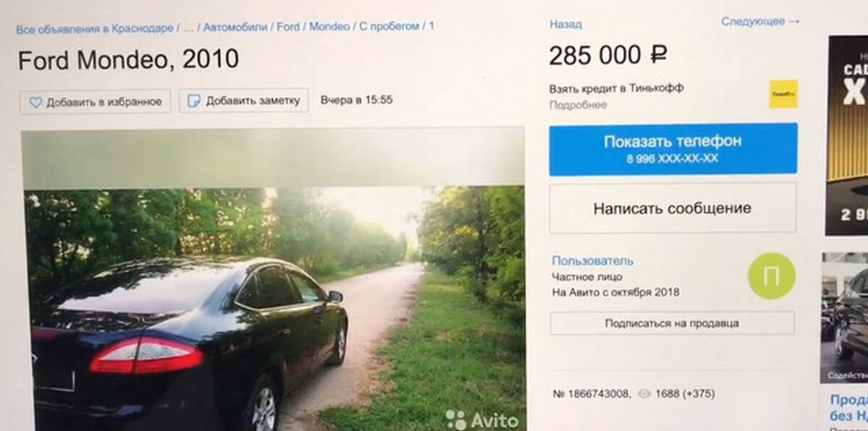Image resolution: width=868 pixels, height=431 pixels.
Task: Subscribe to seller via Подписаться на продавца
Action: pos(672,323)
